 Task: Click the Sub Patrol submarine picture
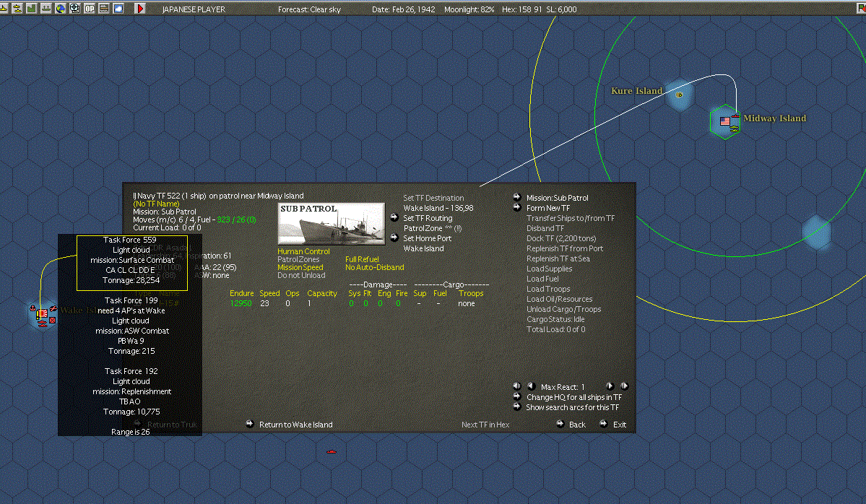332,224
